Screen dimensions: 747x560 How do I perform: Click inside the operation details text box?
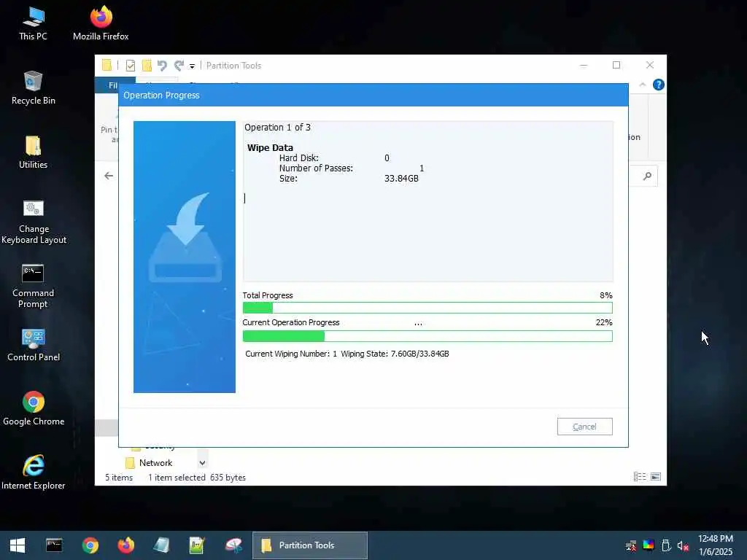427,201
